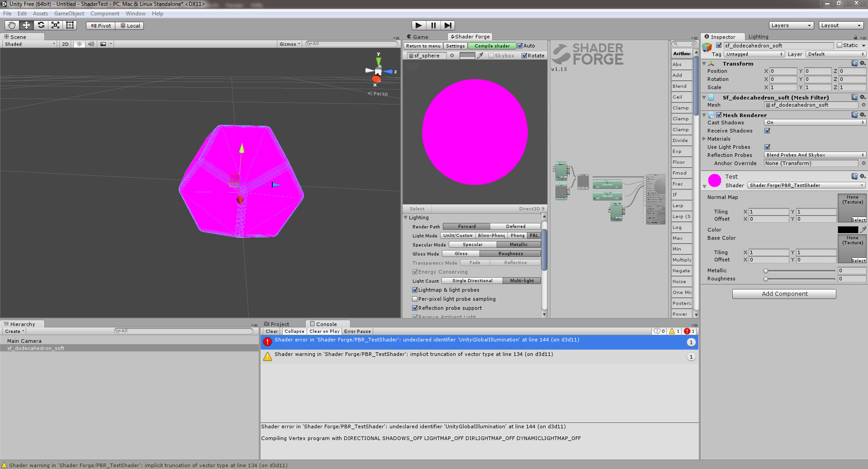Switch to the Project tab
Image resolution: width=868 pixels, height=469 pixels.
(280, 324)
